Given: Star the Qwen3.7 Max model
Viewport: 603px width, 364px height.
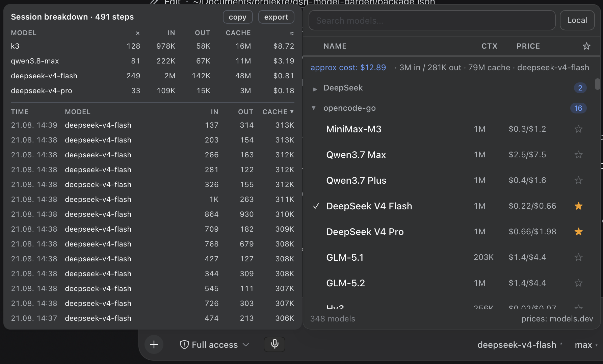Looking at the screenshot, I should coord(578,155).
